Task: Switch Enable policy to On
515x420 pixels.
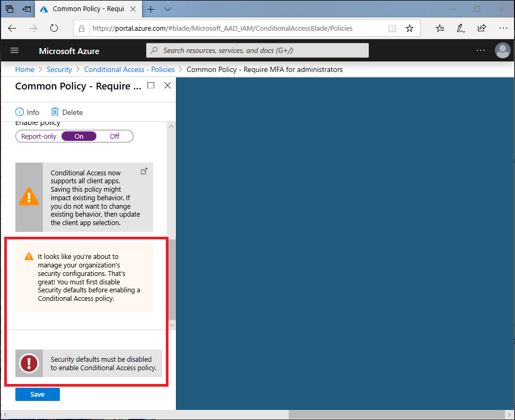Action: click(x=79, y=136)
